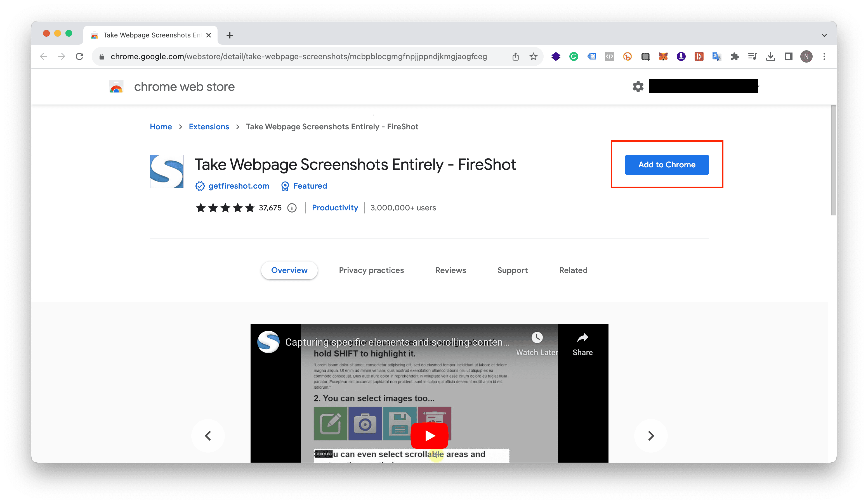
Task: Open the dashed-rectangle screen capture extension
Action: click(x=645, y=56)
